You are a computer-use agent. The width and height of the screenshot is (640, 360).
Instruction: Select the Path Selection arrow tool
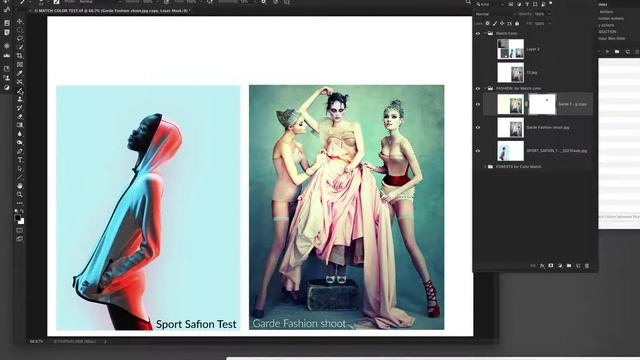[20, 168]
